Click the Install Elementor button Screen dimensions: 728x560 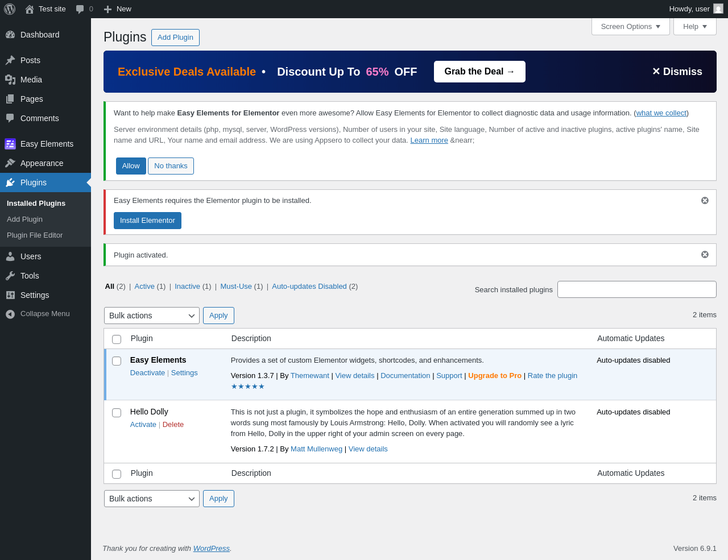147,221
